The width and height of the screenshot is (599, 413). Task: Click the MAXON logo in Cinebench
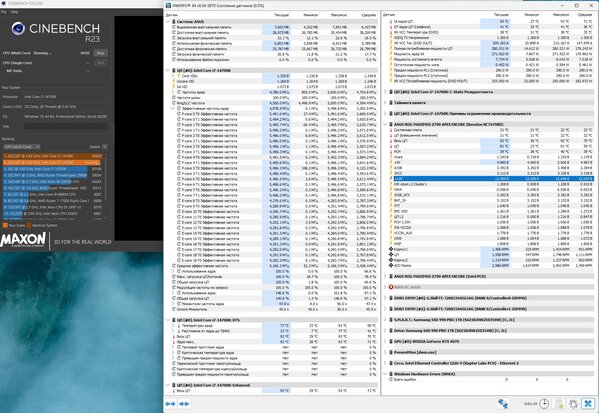(23, 240)
